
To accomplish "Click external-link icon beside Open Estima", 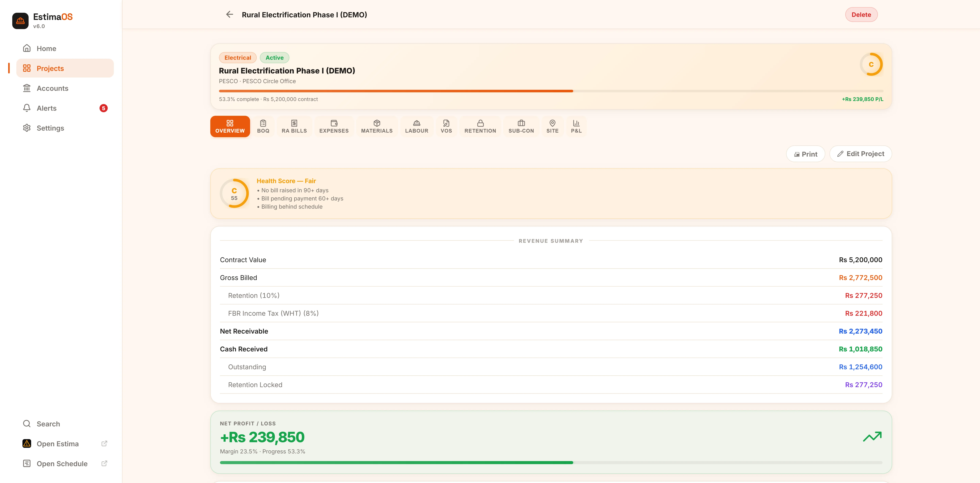I will click(x=104, y=444).
